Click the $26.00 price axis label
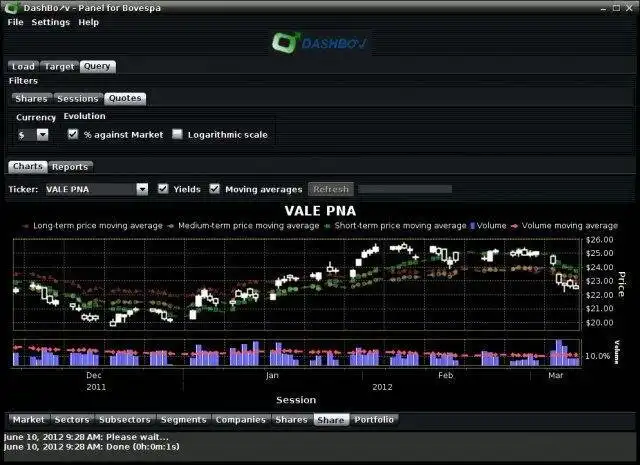The height and width of the screenshot is (465, 640). [x=599, y=240]
